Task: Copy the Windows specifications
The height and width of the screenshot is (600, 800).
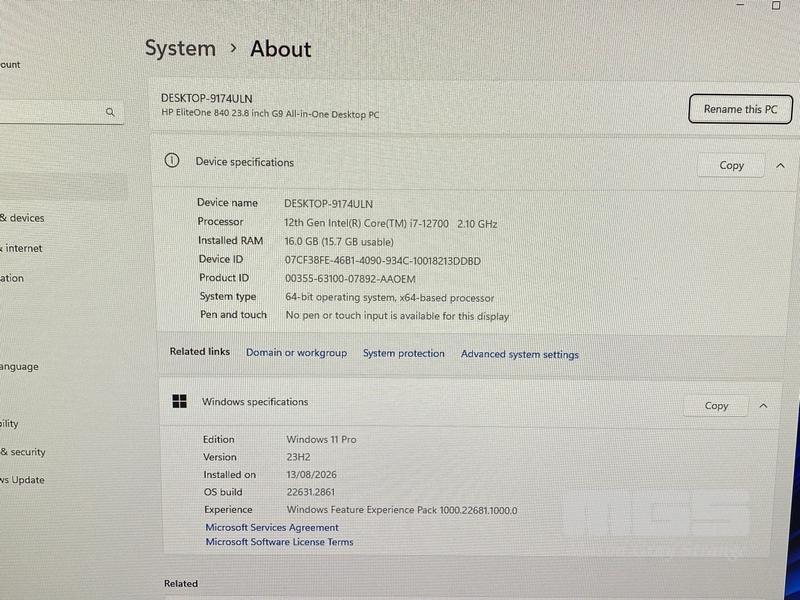Action: click(x=716, y=406)
